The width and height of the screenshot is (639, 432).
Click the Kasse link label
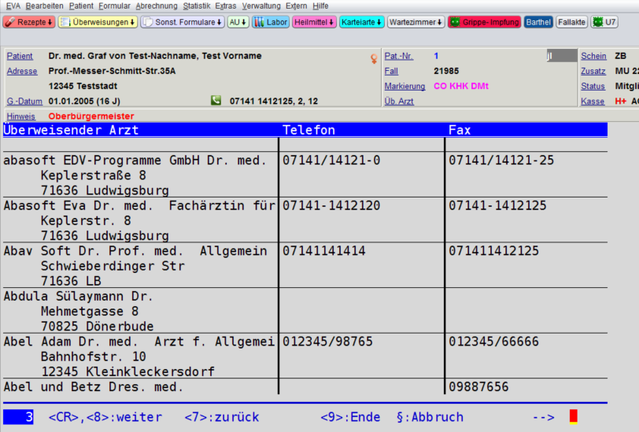pos(593,101)
